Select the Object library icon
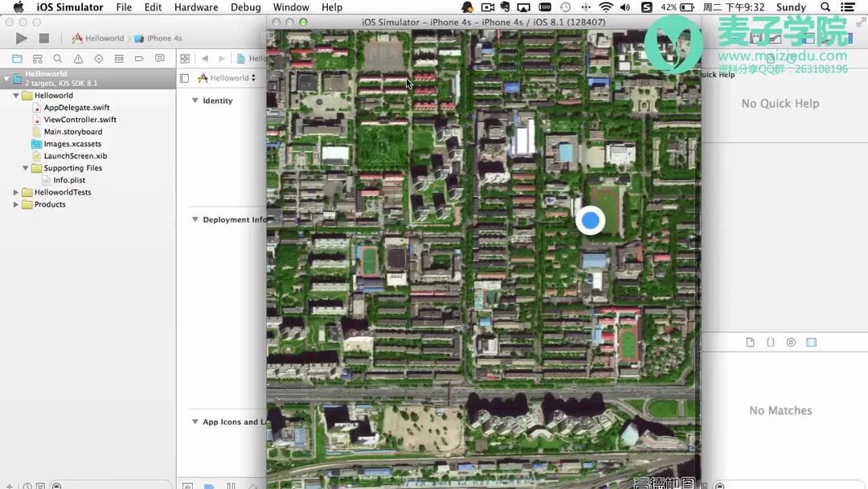Viewport: 868px width, 489px height. pyautogui.click(x=791, y=341)
